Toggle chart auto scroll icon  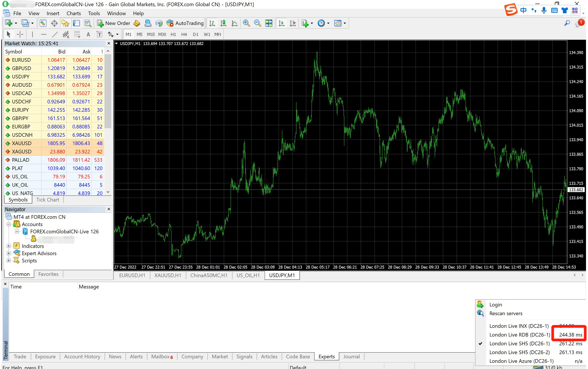click(x=281, y=23)
